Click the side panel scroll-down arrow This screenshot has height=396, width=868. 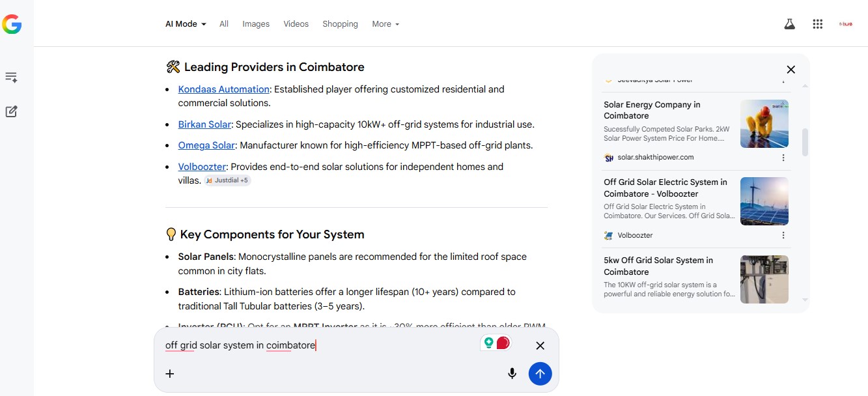[805, 300]
